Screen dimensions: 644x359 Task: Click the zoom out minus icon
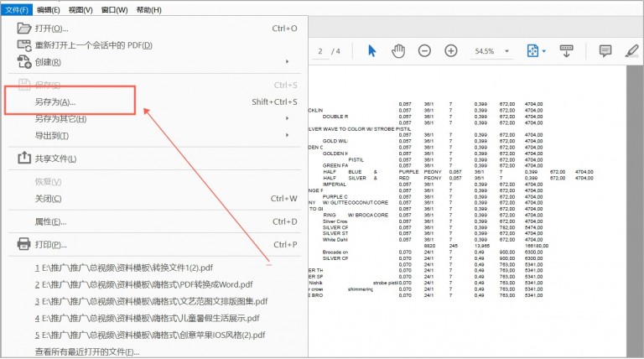click(x=424, y=51)
